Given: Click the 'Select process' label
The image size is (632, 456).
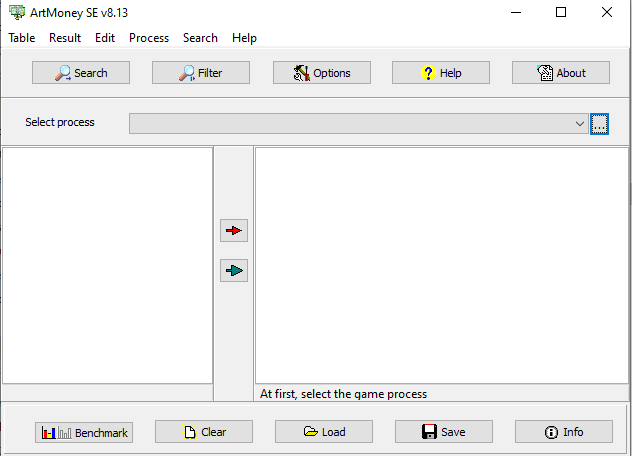Looking at the screenshot, I should [x=60, y=122].
